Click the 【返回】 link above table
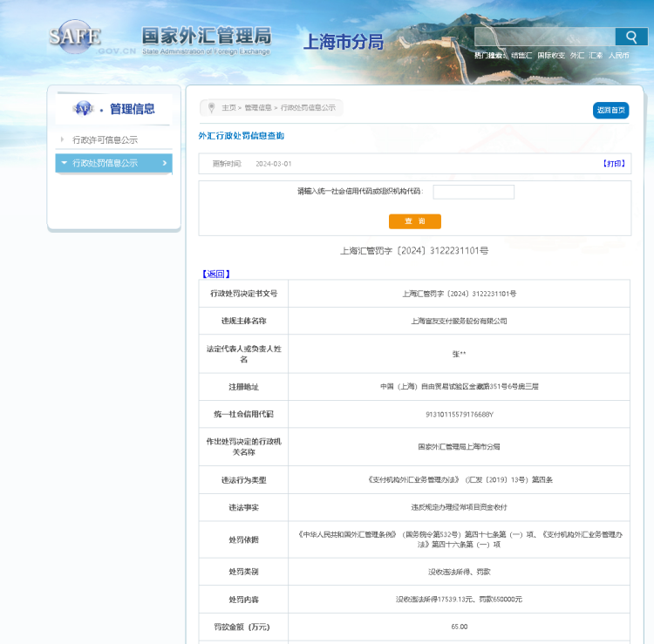 [x=215, y=274]
